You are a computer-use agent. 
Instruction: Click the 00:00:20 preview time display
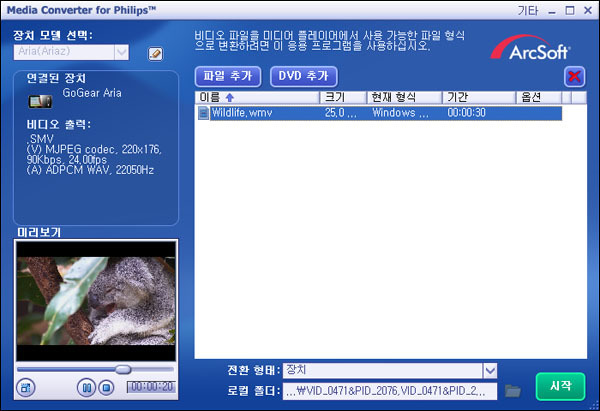152,387
